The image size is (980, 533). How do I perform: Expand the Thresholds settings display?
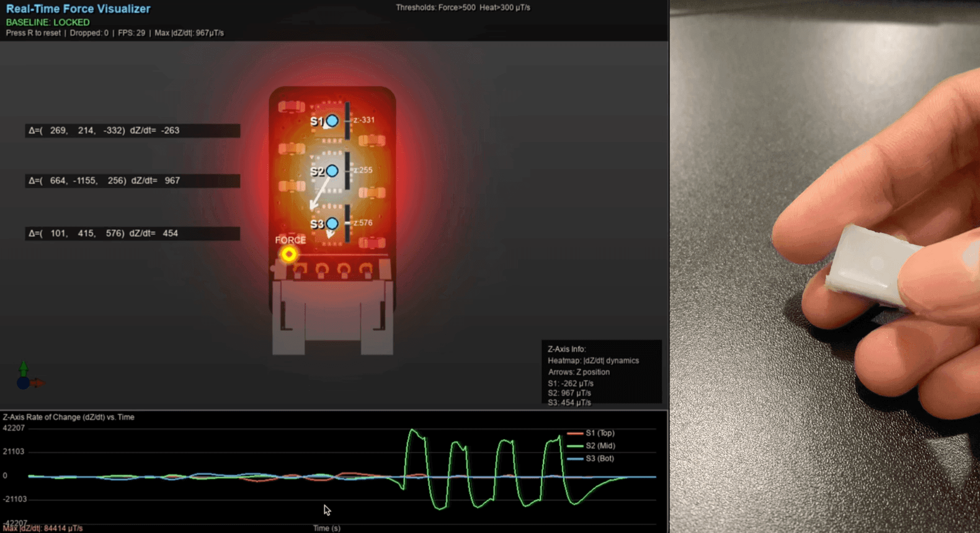[x=462, y=8]
